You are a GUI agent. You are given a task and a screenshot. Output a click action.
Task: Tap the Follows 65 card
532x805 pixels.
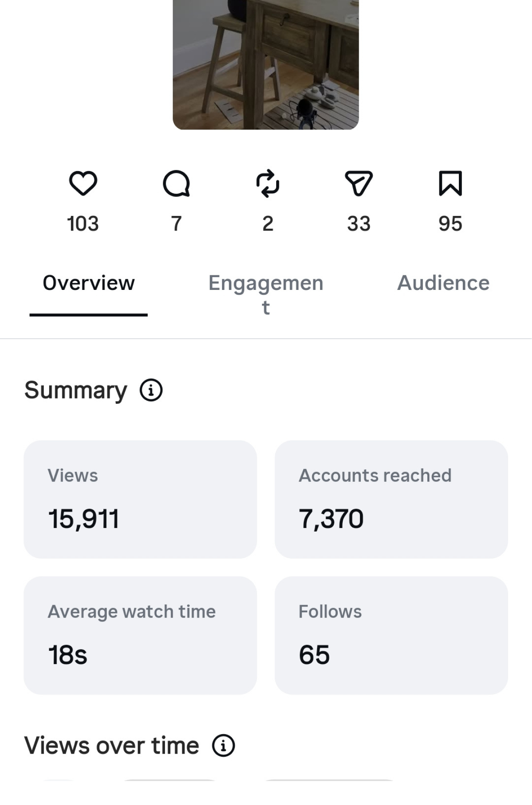pos(391,635)
